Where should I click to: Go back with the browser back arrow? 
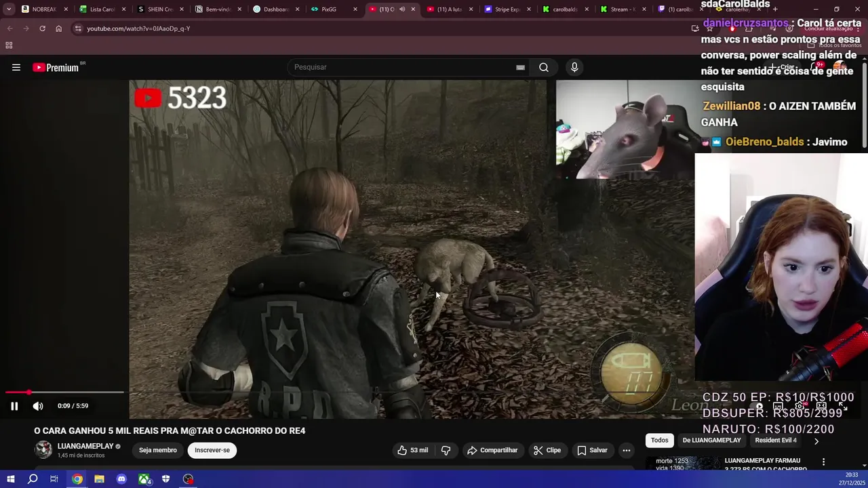pyautogui.click(x=10, y=28)
